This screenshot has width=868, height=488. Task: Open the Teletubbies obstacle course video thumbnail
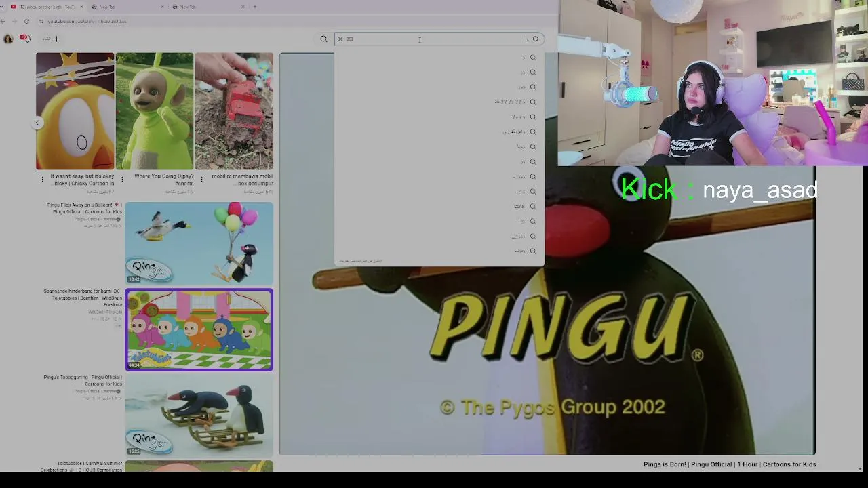click(199, 329)
